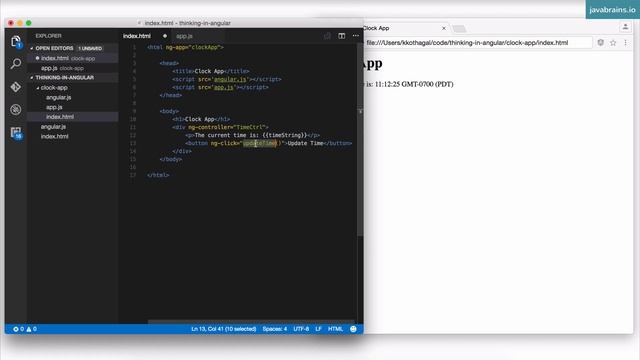Click the selected updateTime text in editor

[x=260, y=143]
